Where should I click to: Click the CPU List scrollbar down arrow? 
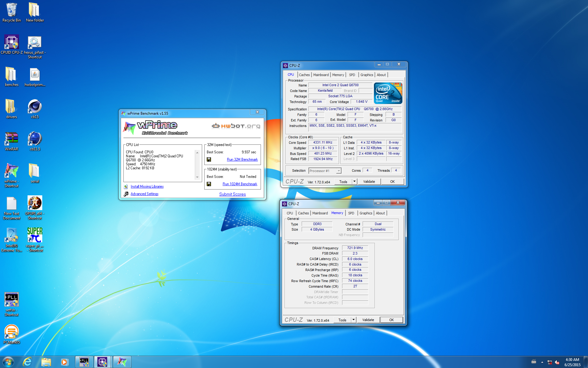pyautogui.click(x=197, y=177)
